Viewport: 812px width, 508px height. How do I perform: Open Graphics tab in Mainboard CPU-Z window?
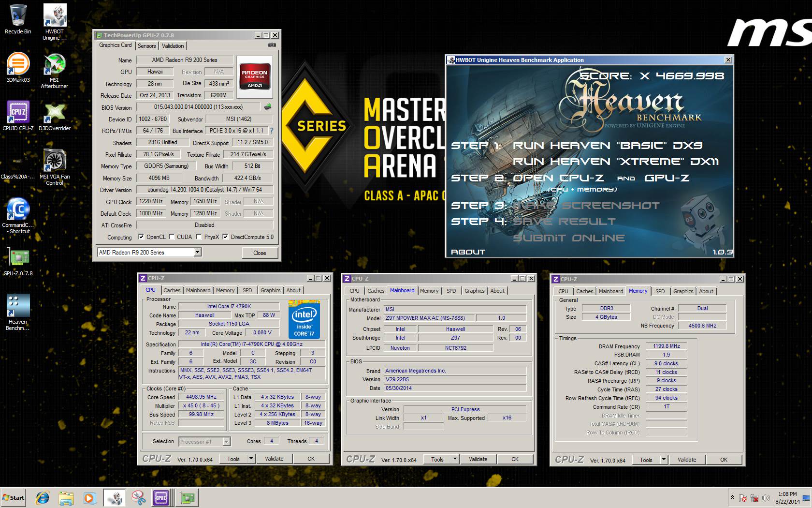click(x=474, y=291)
